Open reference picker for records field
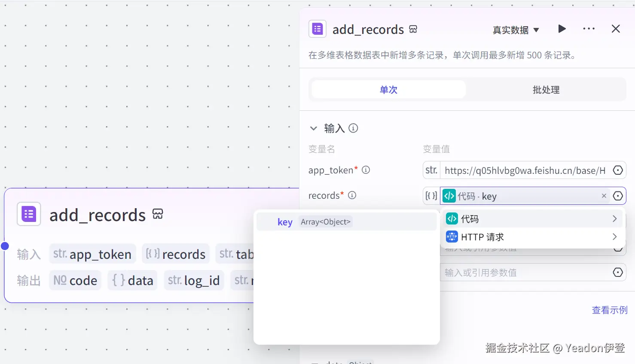Image resolution: width=635 pixels, height=364 pixels. (618, 196)
